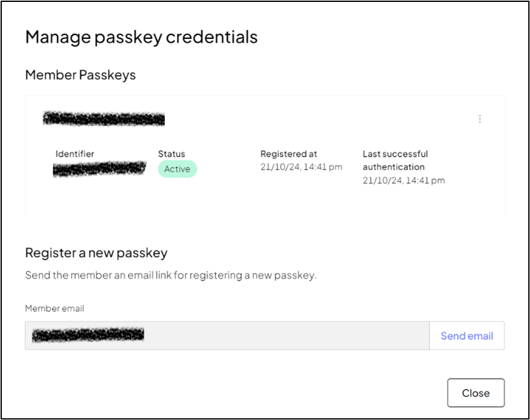Focus the Member email input field
The width and height of the screenshot is (530, 420).
[x=227, y=336]
